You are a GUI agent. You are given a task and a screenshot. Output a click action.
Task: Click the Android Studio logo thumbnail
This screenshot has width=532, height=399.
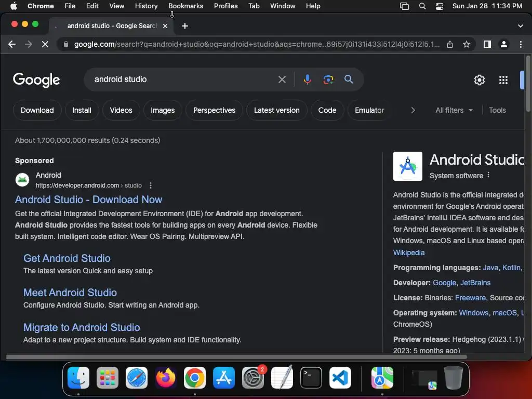[x=408, y=166]
